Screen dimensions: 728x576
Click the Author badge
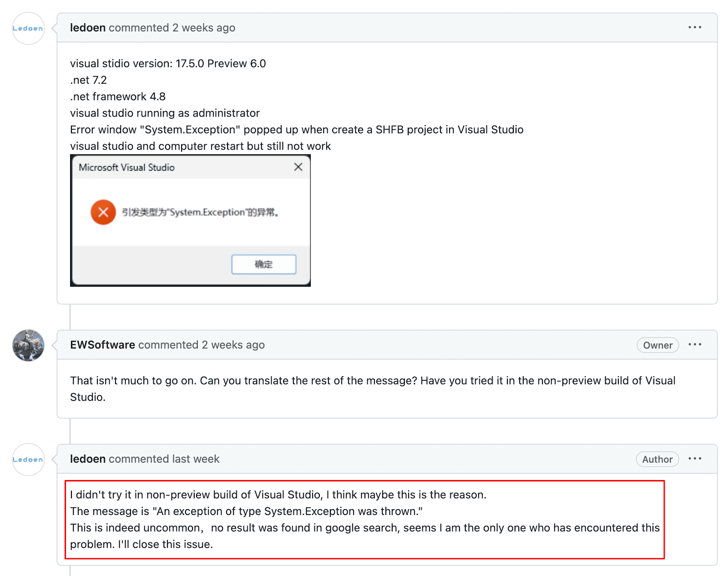(657, 460)
